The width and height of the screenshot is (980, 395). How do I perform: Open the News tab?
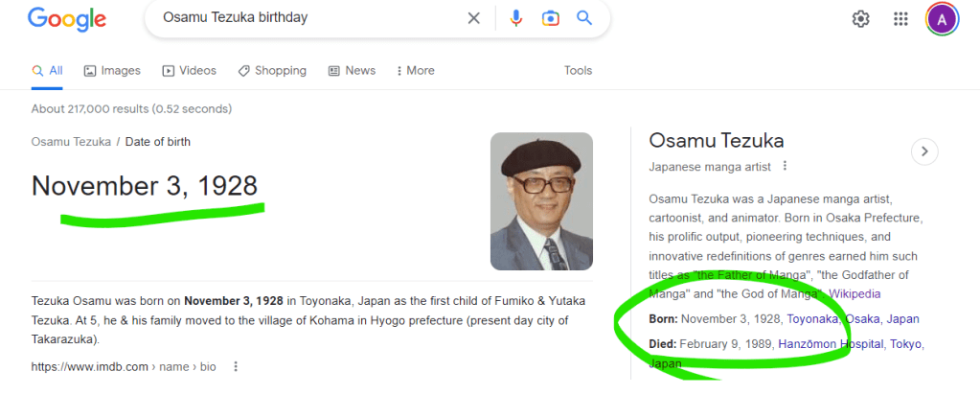[x=352, y=70]
